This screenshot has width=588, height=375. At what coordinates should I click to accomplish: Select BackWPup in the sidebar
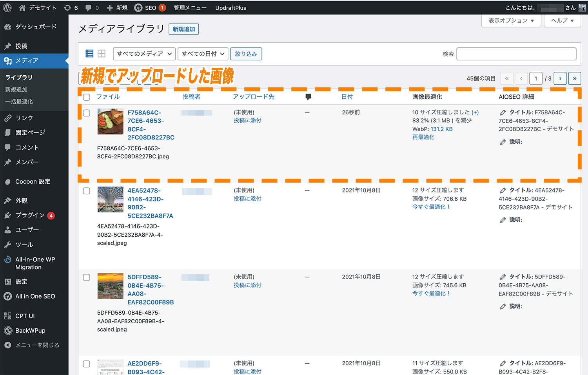[30, 330]
